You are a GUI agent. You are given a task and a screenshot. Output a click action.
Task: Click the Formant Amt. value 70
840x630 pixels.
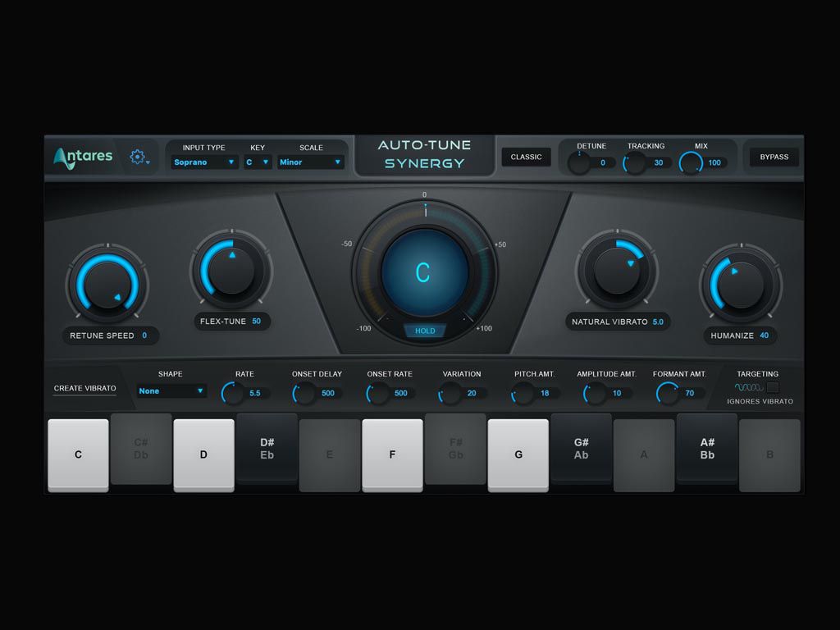[689, 393]
